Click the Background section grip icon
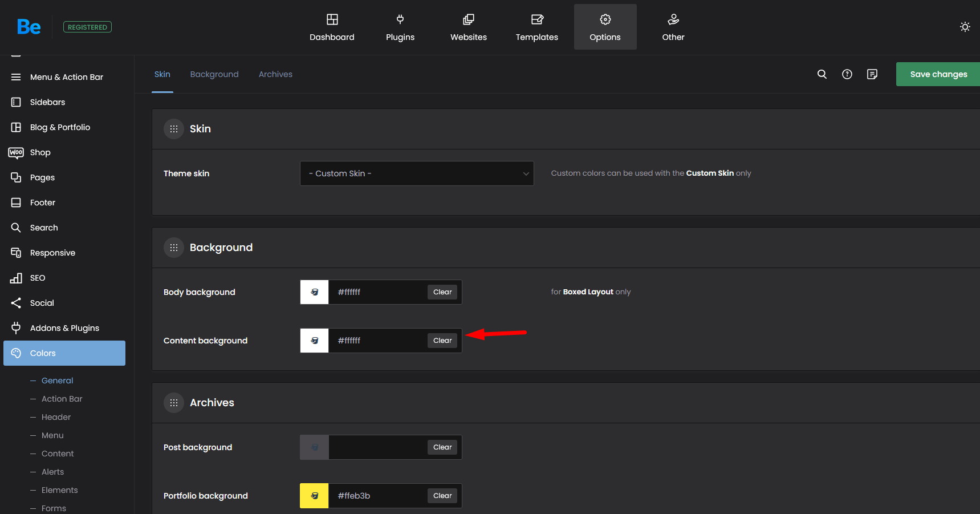 click(x=174, y=248)
